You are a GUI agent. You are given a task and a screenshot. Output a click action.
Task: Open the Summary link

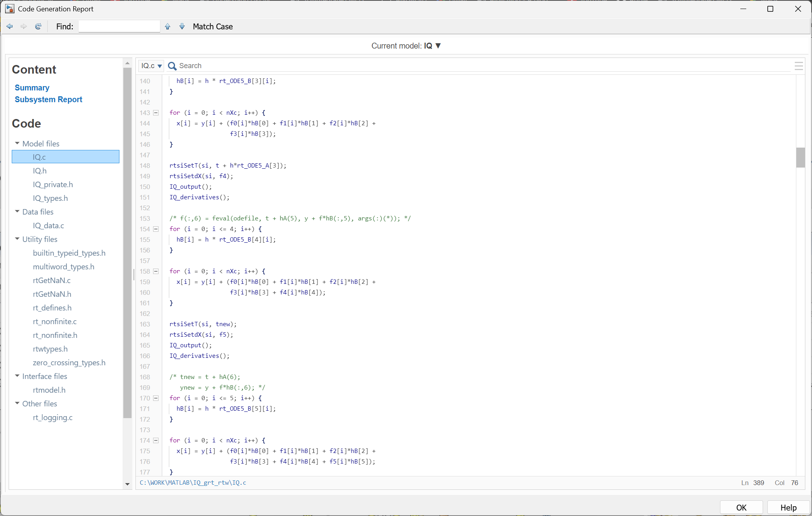(32, 88)
